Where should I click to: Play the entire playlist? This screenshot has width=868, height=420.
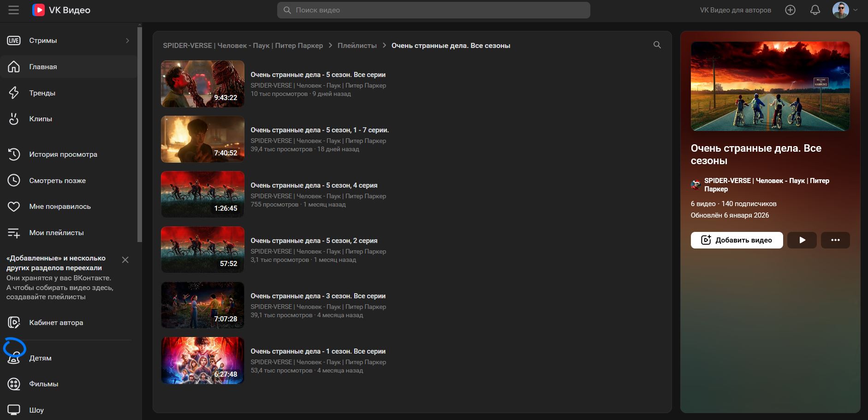[802, 240]
